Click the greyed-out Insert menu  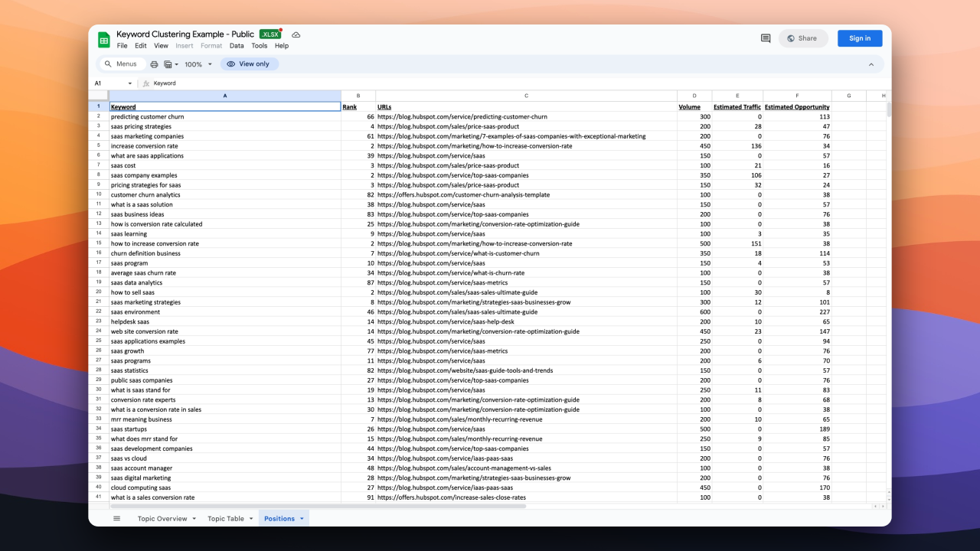pyautogui.click(x=185, y=46)
